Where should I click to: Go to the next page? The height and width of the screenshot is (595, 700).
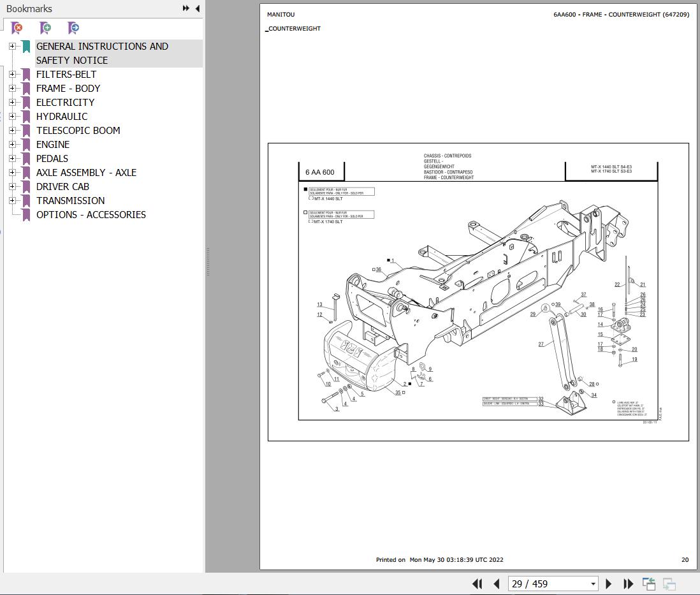(x=608, y=584)
